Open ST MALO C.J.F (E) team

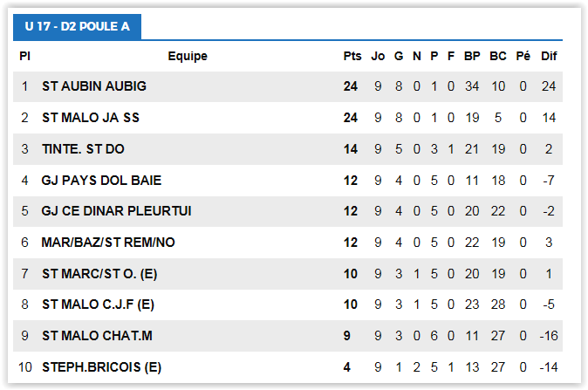click(98, 304)
